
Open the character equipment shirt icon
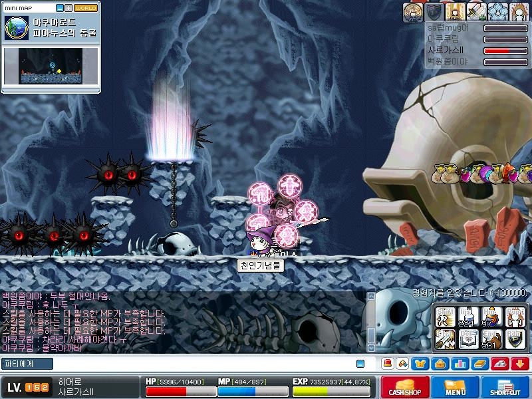tap(420, 364)
